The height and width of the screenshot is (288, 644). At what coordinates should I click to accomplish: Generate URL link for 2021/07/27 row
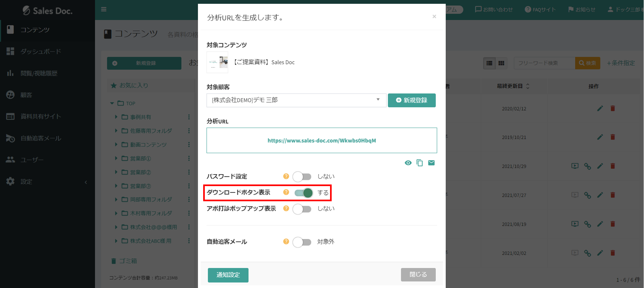588,195
